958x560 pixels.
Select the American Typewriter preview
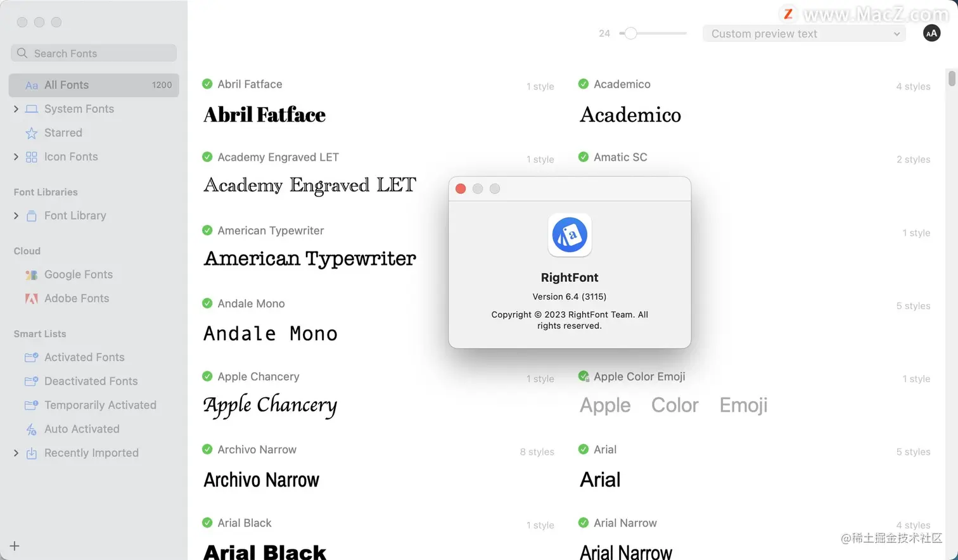[310, 259]
